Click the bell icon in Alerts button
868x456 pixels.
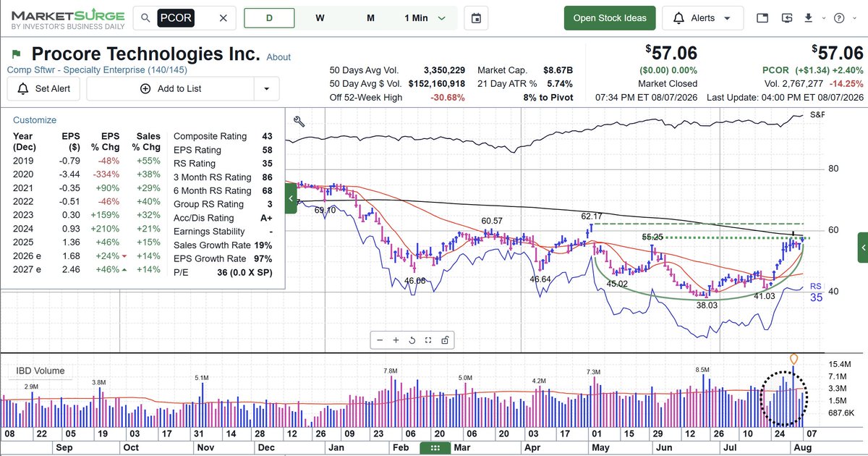[678, 18]
